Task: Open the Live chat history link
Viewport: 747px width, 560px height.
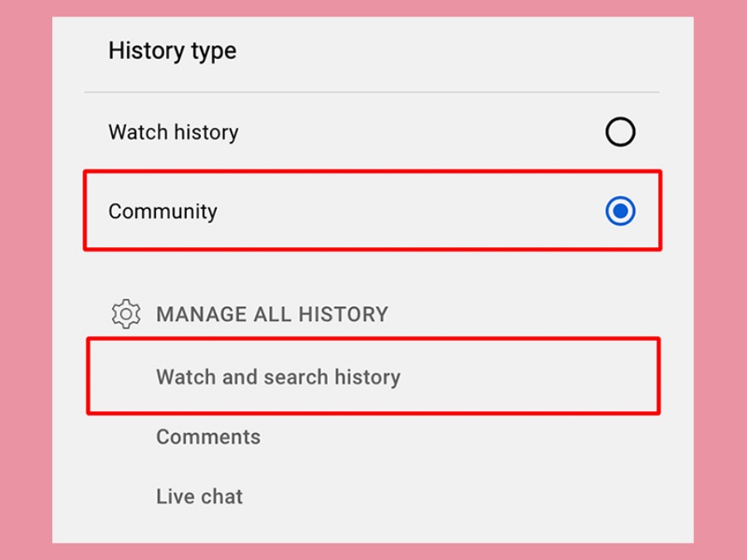Action: coord(199,497)
